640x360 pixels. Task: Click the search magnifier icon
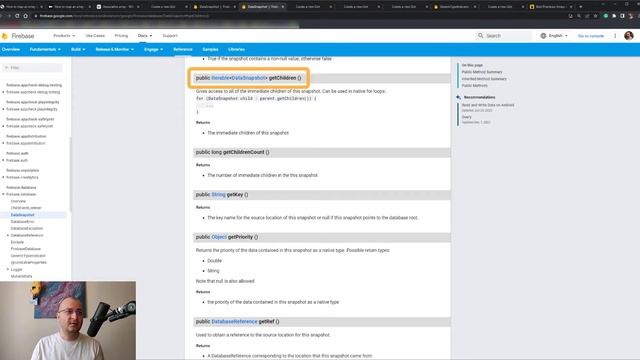click(480, 36)
